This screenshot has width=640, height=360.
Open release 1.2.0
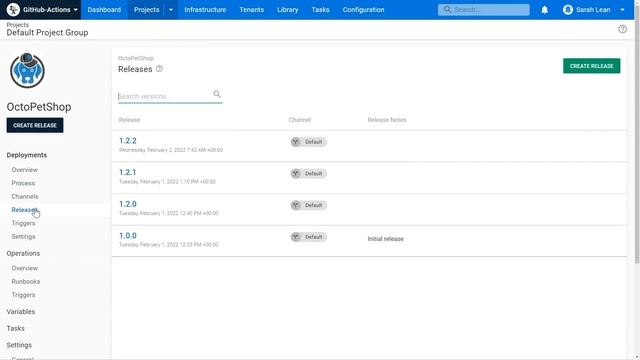(x=128, y=204)
